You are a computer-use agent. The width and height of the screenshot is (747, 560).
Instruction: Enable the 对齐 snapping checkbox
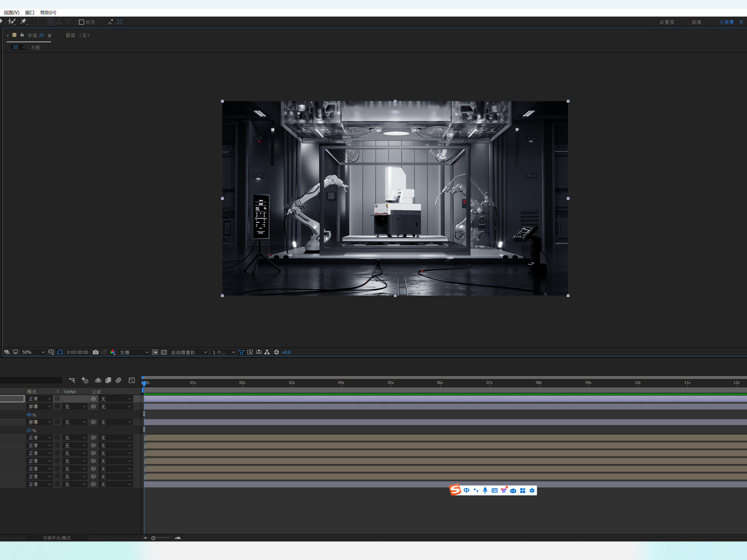[x=81, y=22]
